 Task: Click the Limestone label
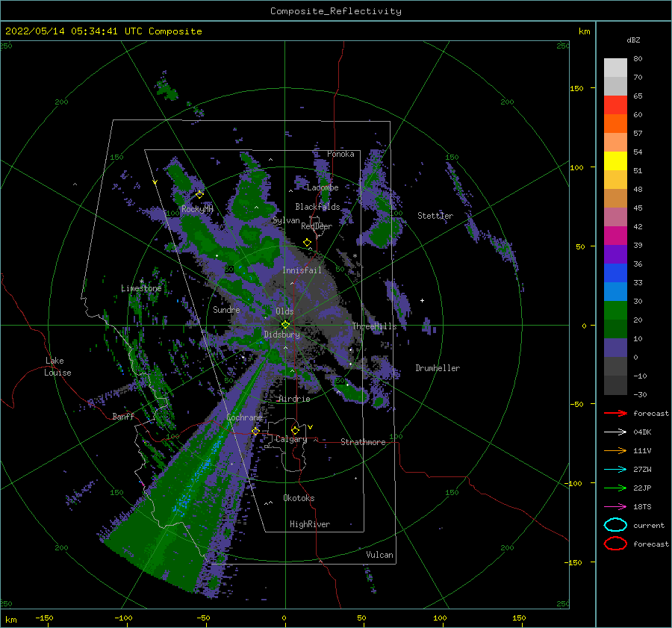pos(141,288)
